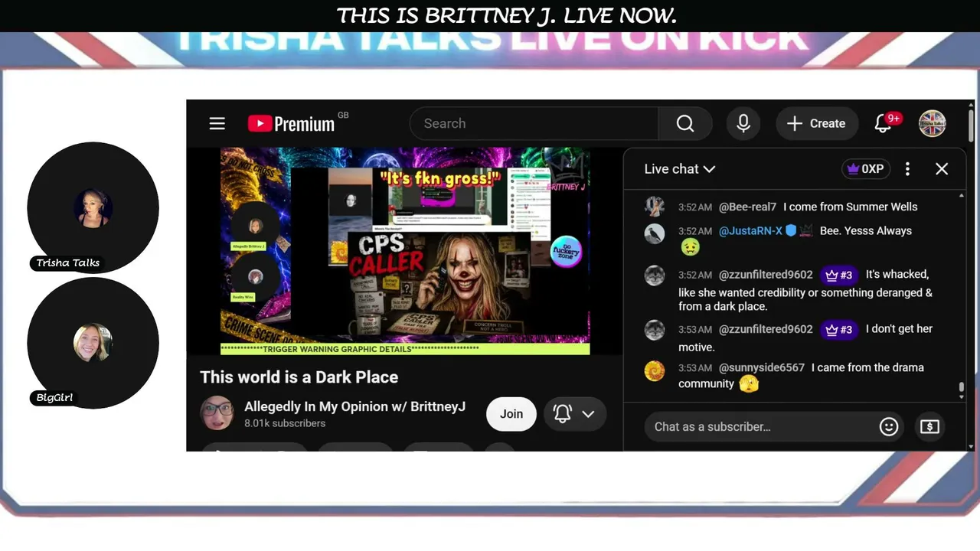Viewport: 980px width, 551px height.
Task: Click into the YouTube Search field
Action: click(x=534, y=123)
